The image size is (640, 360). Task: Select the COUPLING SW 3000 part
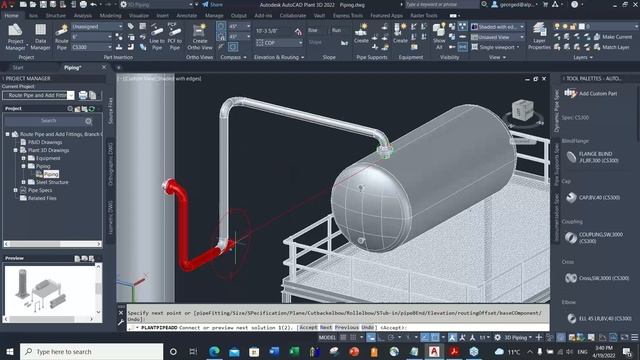[594, 238]
